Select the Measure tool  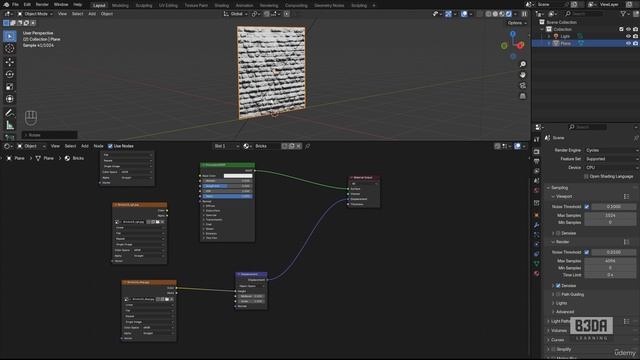pyautogui.click(x=10, y=125)
